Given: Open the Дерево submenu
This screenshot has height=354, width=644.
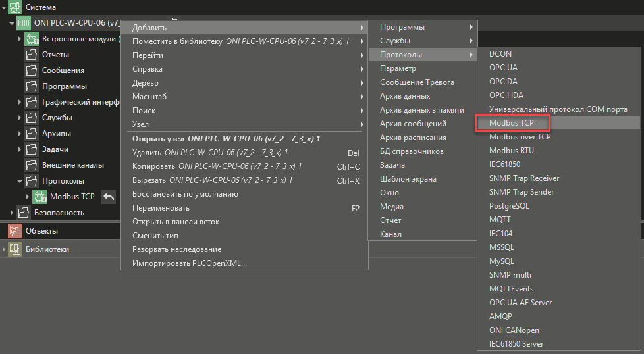Looking at the screenshot, I should pos(244,83).
